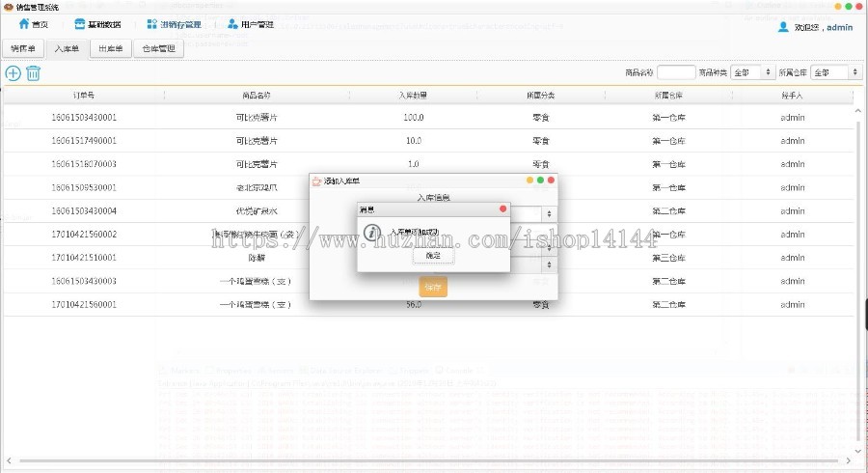The height and width of the screenshot is (473, 868).
Task: Click 优悦矿泉水 product name cell
Action: [257, 211]
